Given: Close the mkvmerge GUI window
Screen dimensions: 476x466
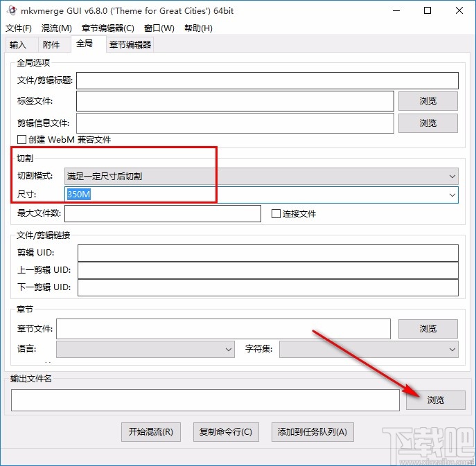Looking at the screenshot, I should pos(459,10).
